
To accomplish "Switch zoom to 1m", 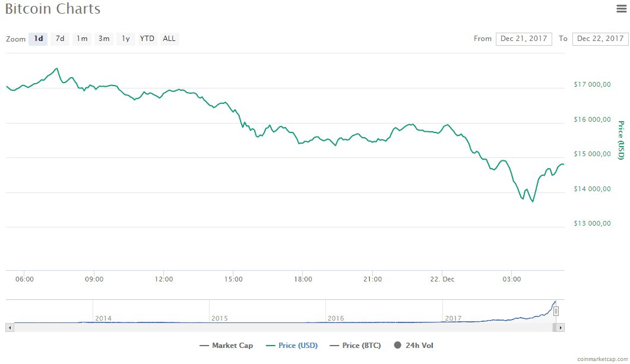I will click(82, 39).
